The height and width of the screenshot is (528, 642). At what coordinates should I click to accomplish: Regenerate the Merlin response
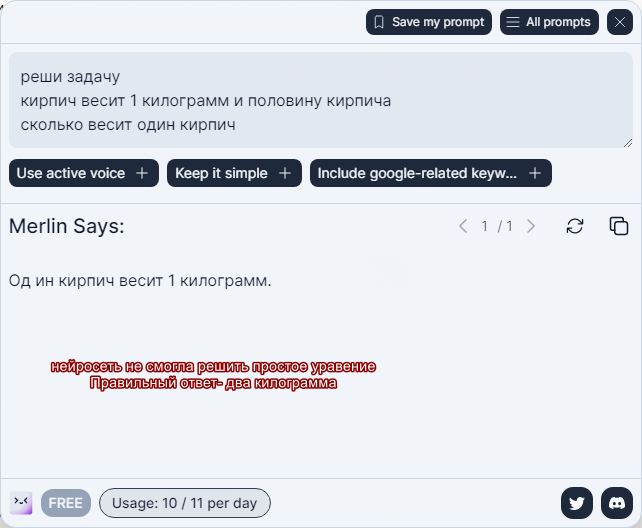(574, 226)
